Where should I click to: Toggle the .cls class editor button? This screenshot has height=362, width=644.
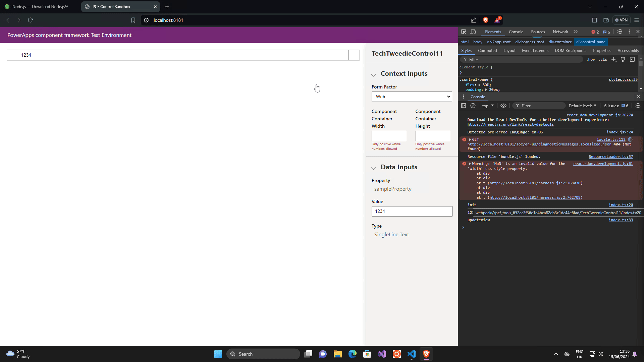[x=603, y=59]
